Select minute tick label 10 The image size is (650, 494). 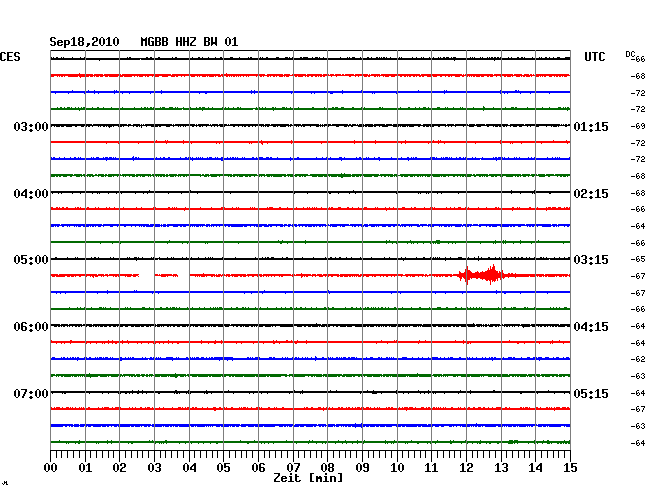coord(397,468)
